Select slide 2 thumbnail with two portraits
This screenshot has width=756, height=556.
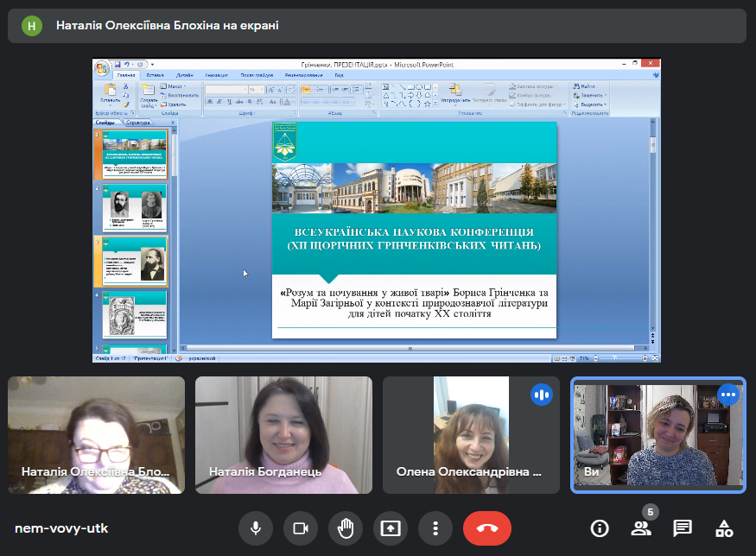tap(134, 207)
